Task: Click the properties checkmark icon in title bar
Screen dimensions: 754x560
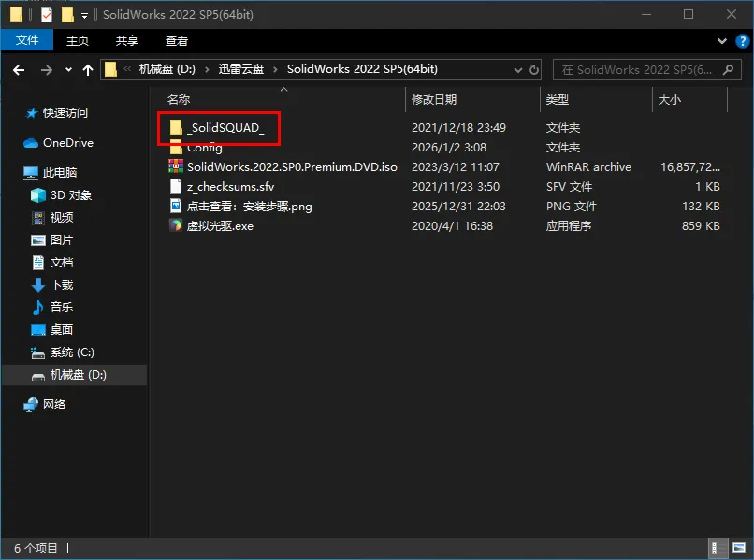Action: (47, 15)
